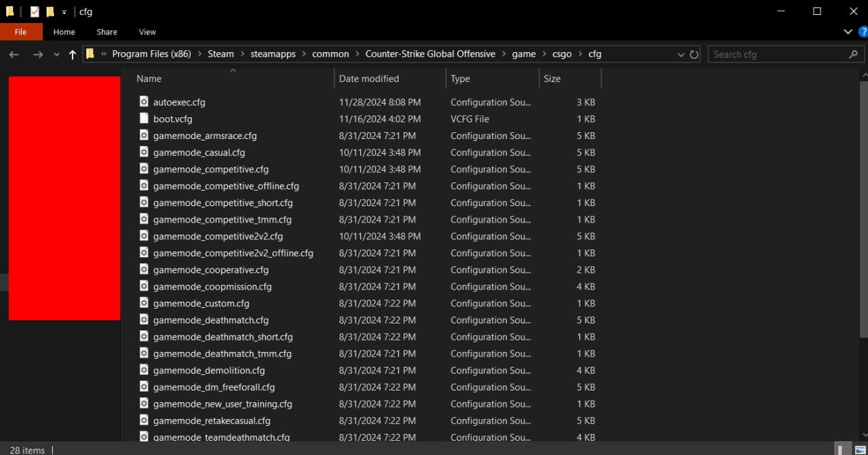Expand the ribbon with chevron
The height and width of the screenshot is (455, 868).
[x=848, y=32]
